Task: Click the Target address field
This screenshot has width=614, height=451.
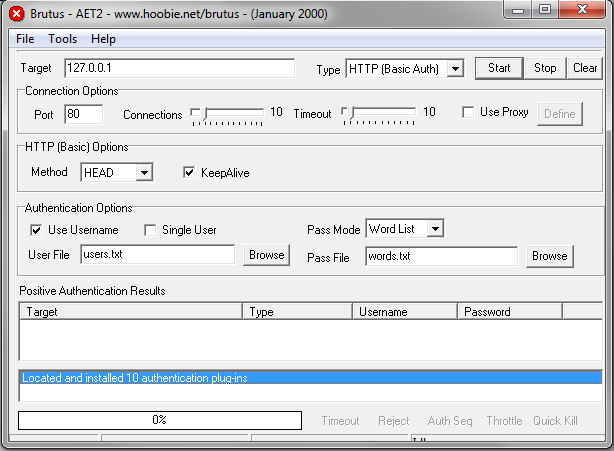Action: pyautogui.click(x=179, y=68)
